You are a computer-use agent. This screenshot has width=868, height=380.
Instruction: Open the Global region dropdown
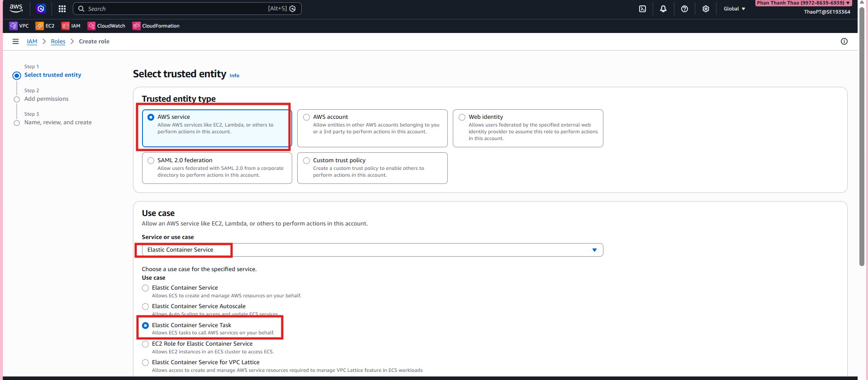tap(734, 9)
